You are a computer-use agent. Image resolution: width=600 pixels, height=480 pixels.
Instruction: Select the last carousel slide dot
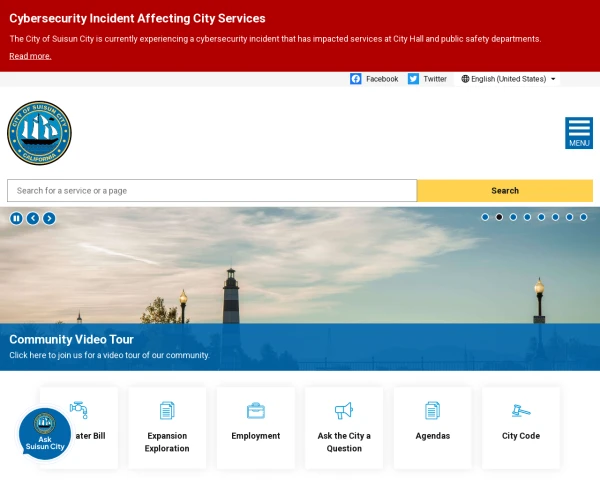(583, 217)
